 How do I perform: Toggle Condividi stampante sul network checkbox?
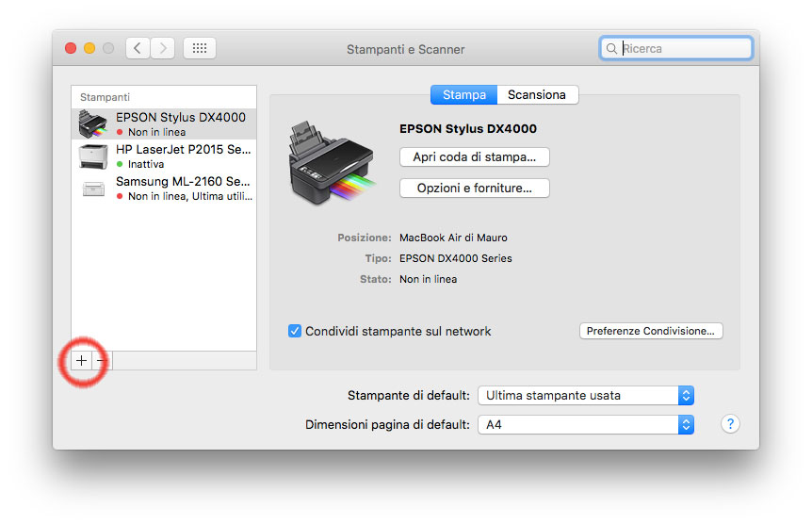[295, 331]
